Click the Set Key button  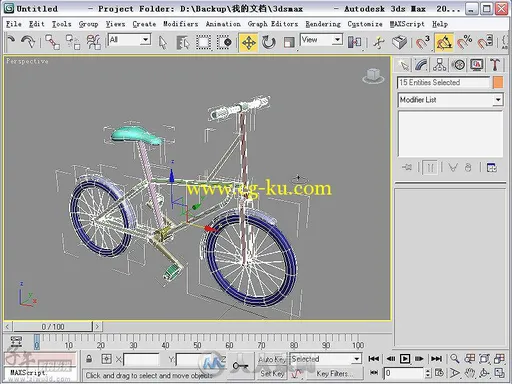[x=272, y=374]
